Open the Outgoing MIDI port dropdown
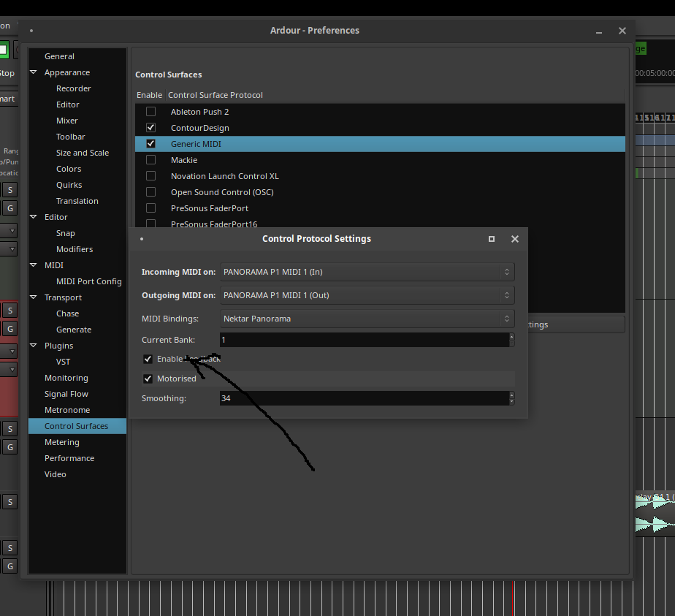675x616 pixels. tap(367, 295)
